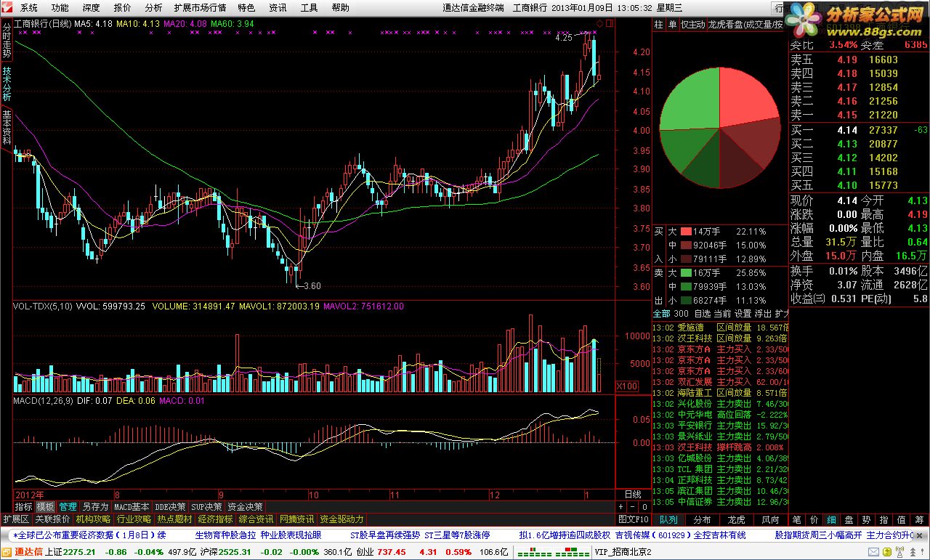The image size is (930, 560).
Task: Select the 单 option above the pie chart
Action: click(672, 25)
